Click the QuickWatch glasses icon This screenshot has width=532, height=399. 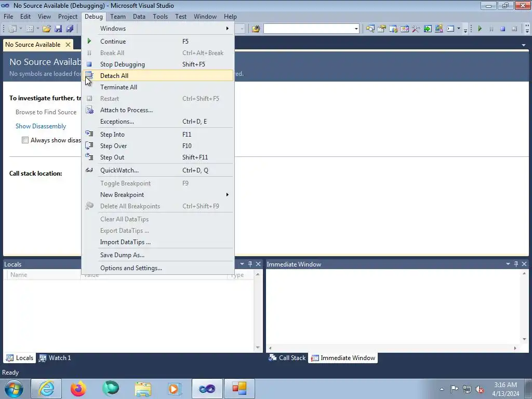(x=89, y=170)
